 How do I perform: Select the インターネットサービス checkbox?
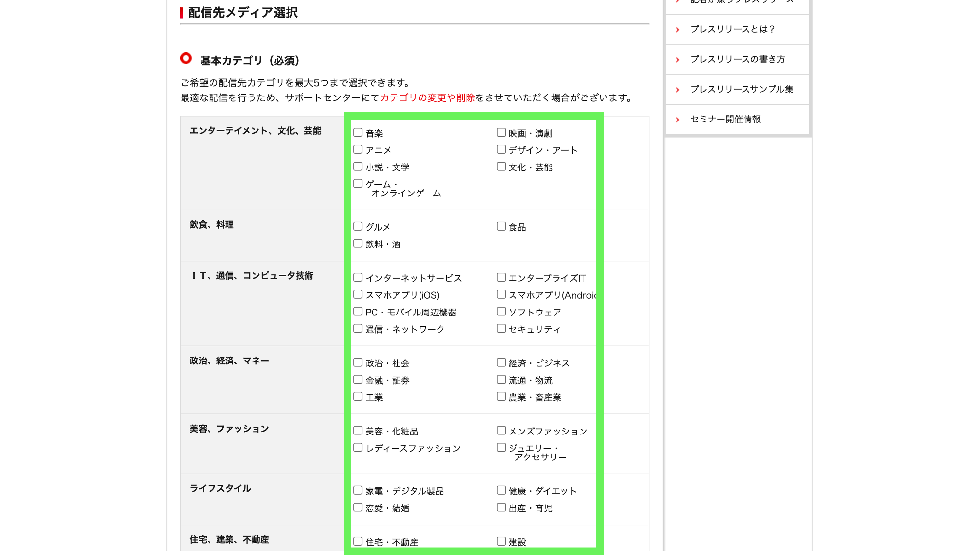358,278
